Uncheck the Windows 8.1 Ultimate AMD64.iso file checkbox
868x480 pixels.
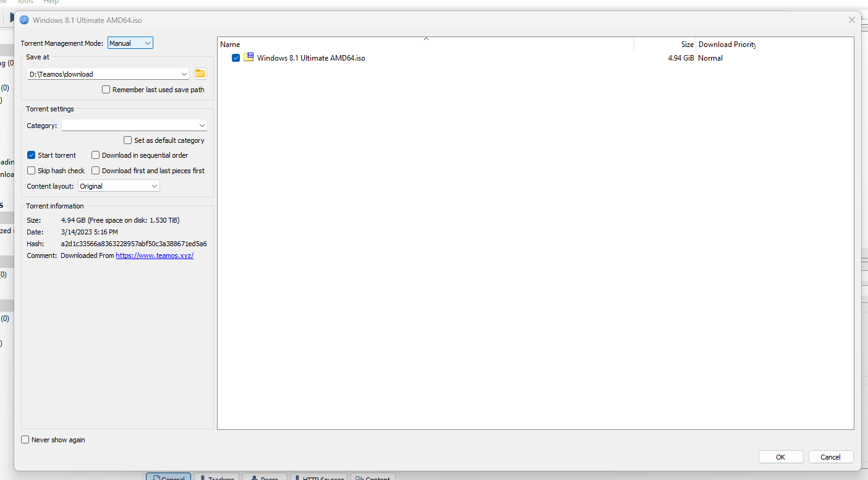236,58
